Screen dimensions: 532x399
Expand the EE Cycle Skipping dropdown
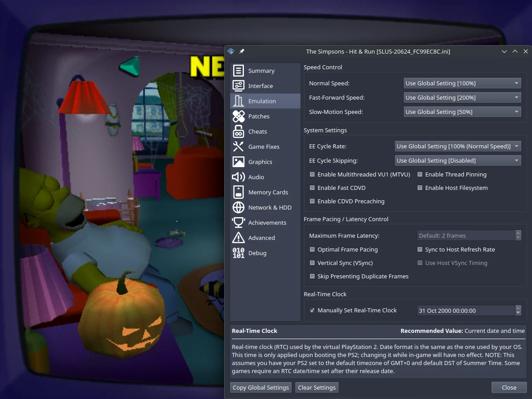457,160
